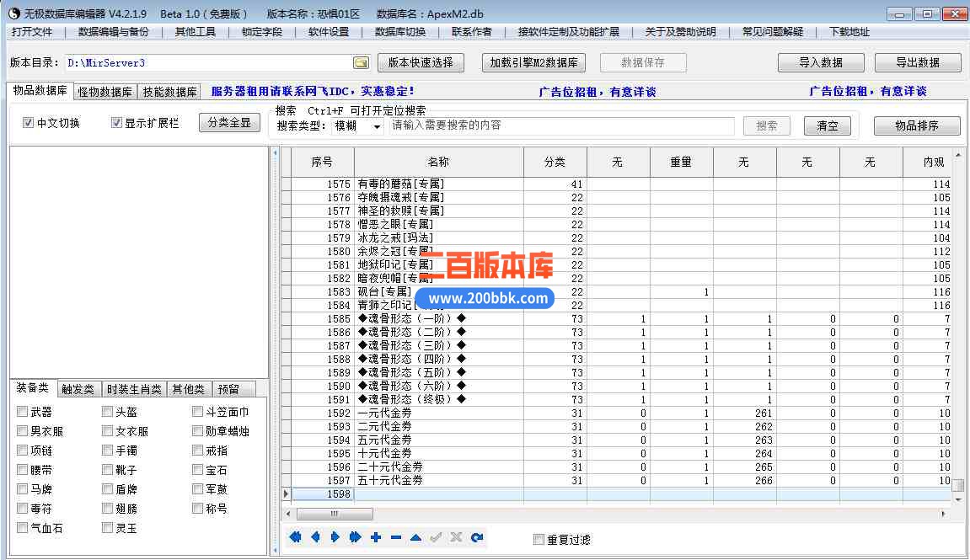Click the application icon in the title bar
This screenshot has height=560, width=970.
[x=14, y=13]
